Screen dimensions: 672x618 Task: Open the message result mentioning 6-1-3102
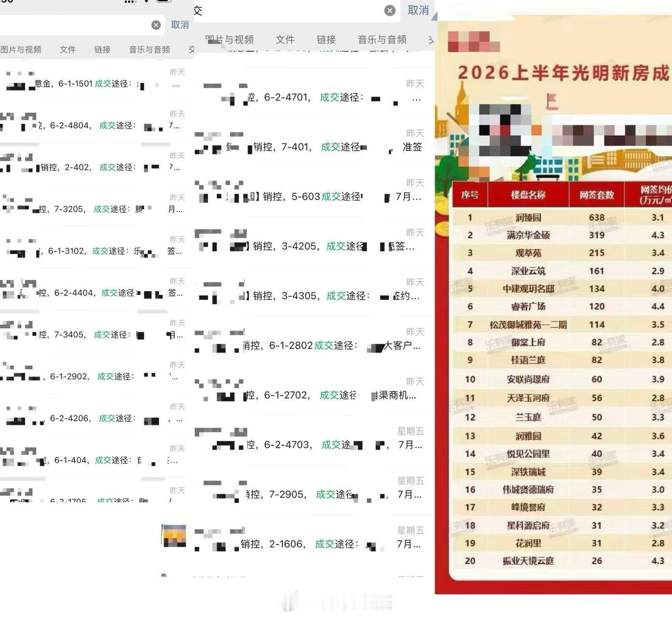point(97,247)
